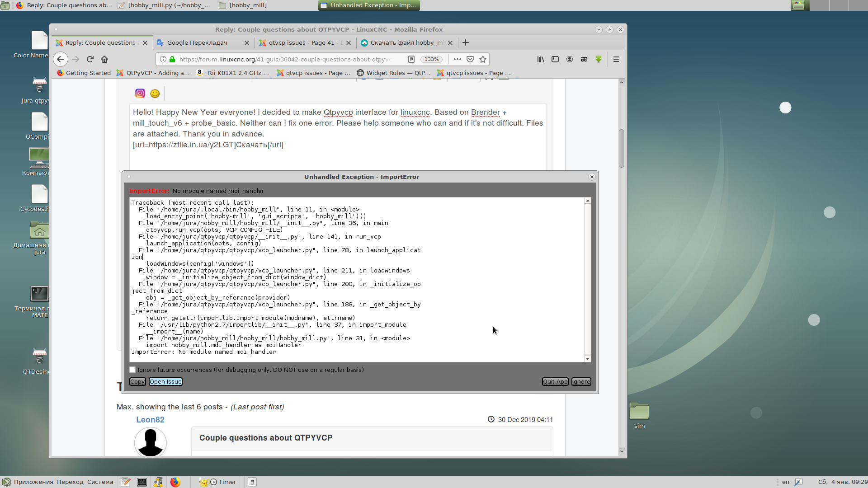Switch to Google Перекладач tab

click(197, 42)
